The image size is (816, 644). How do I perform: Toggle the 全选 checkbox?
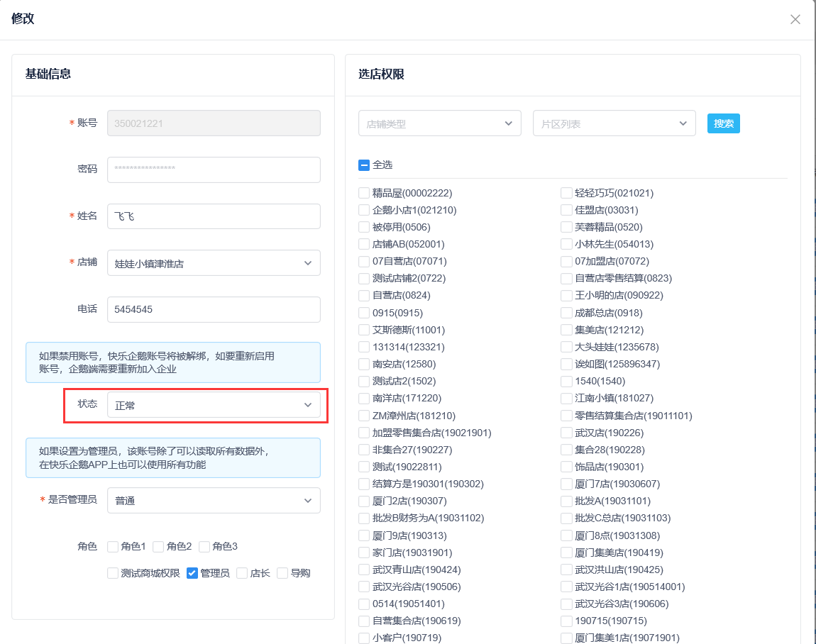tap(364, 165)
